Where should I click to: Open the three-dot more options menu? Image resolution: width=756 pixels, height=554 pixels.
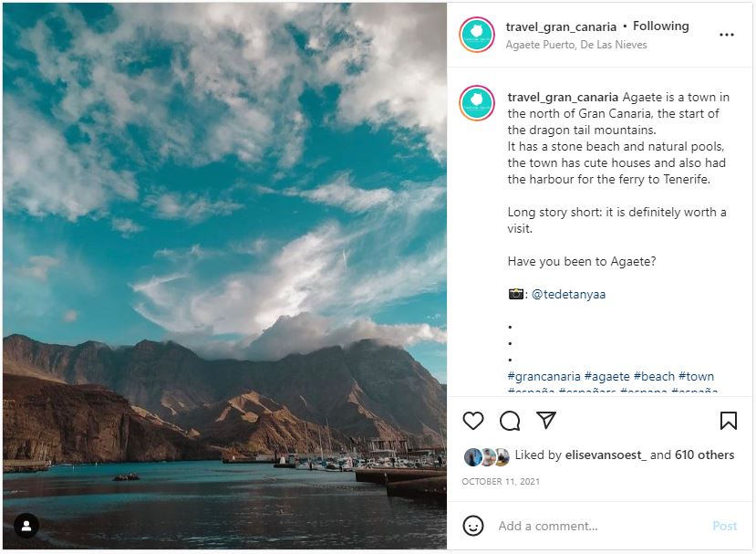pos(727,35)
